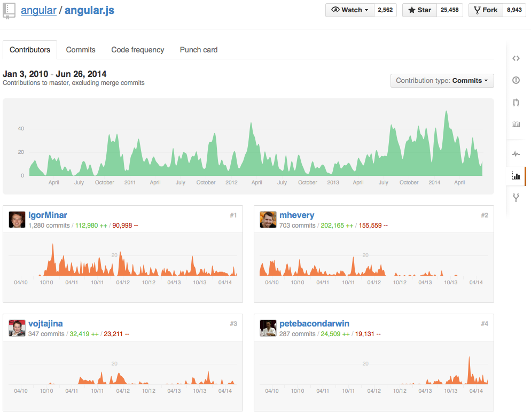The width and height of the screenshot is (531, 420).
Task: Open the Punch card tab
Action: tap(198, 50)
